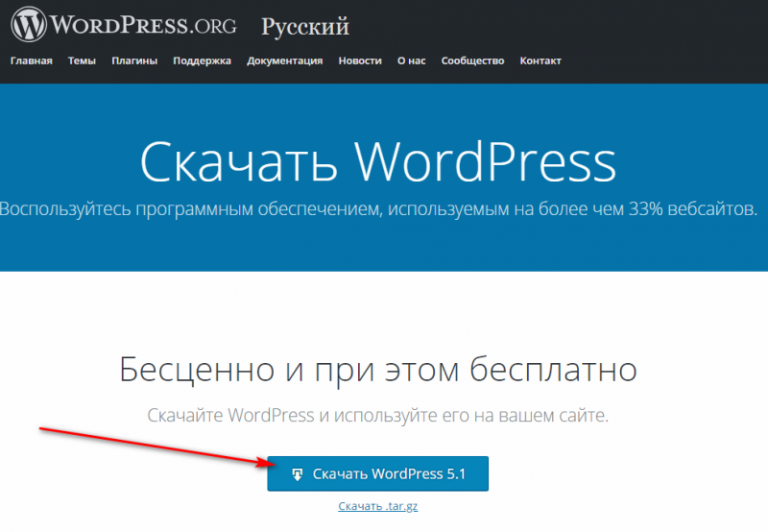768x532 pixels.
Task: Open the WordPress.org wordmark link
Action: pos(143,25)
